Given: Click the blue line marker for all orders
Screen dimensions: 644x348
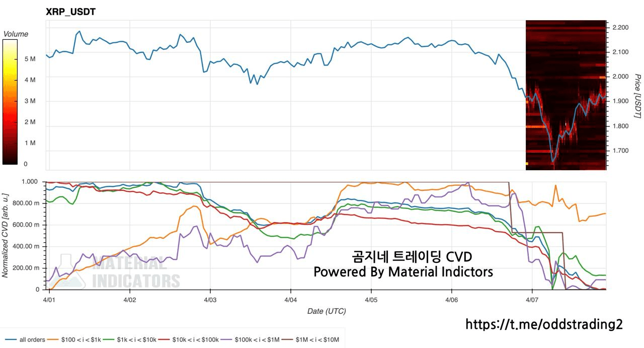Looking at the screenshot, I should (x=10, y=340).
